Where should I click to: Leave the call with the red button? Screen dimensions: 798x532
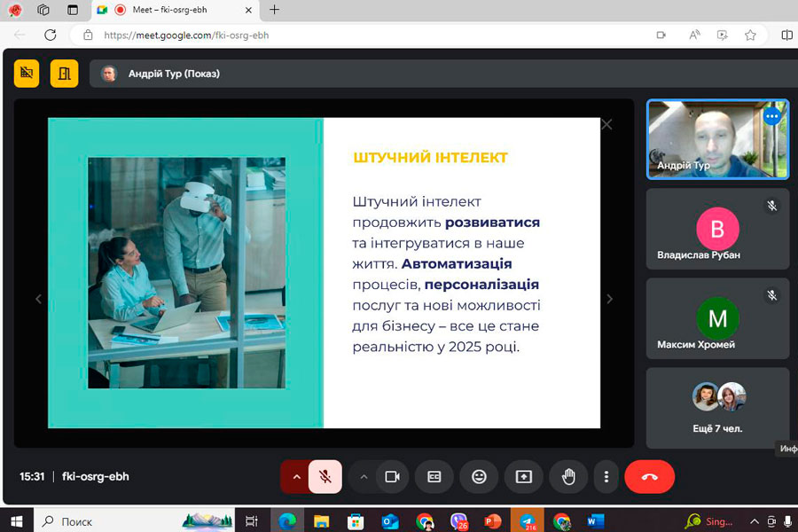649,477
